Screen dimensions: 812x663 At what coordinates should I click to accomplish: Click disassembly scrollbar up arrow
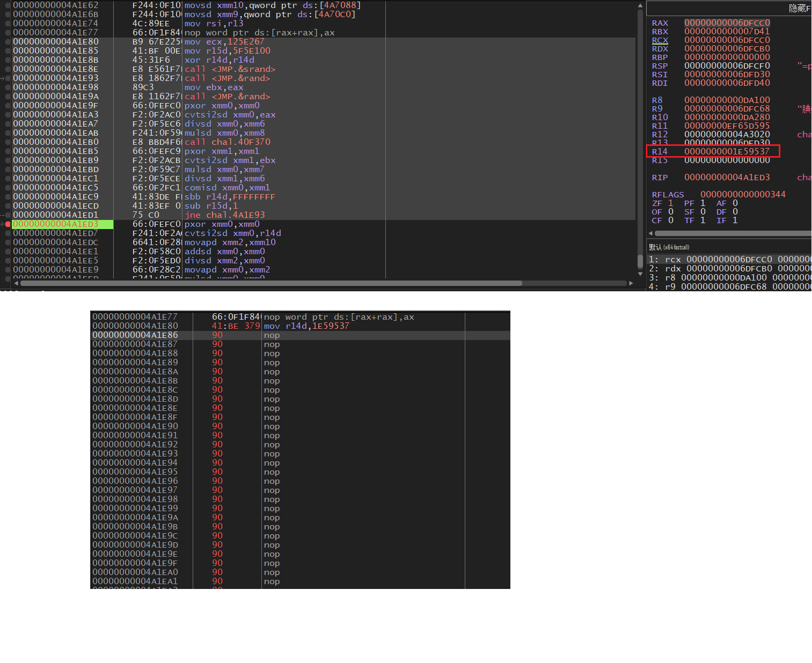pyautogui.click(x=640, y=6)
